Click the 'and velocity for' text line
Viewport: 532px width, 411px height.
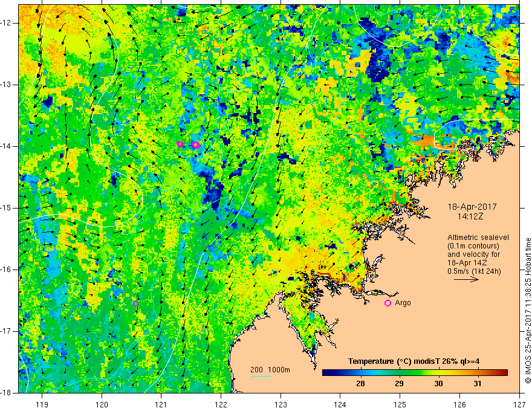point(473,254)
